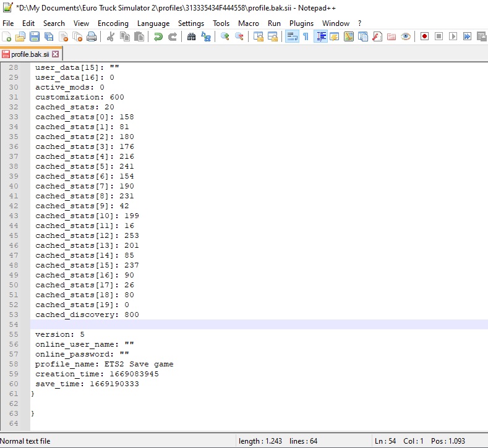This screenshot has width=488, height=448.
Task: Open the File menu
Action: tap(8, 23)
